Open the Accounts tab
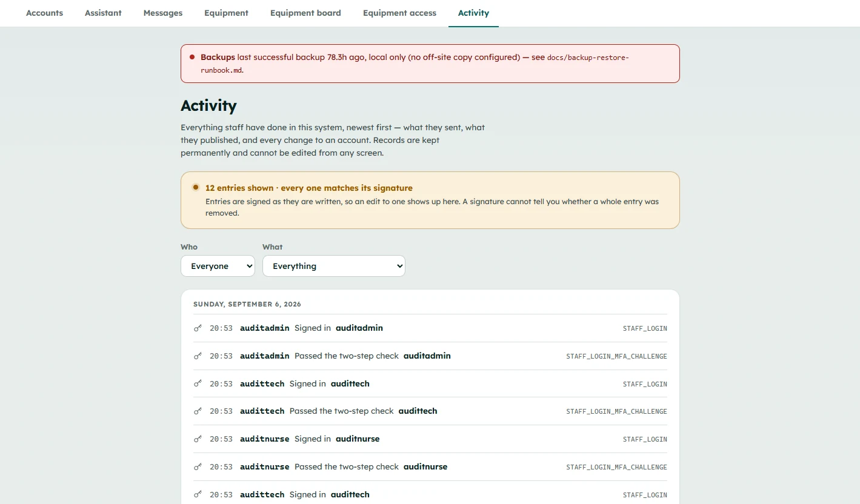Screen dimensions: 860x504 coord(44,13)
